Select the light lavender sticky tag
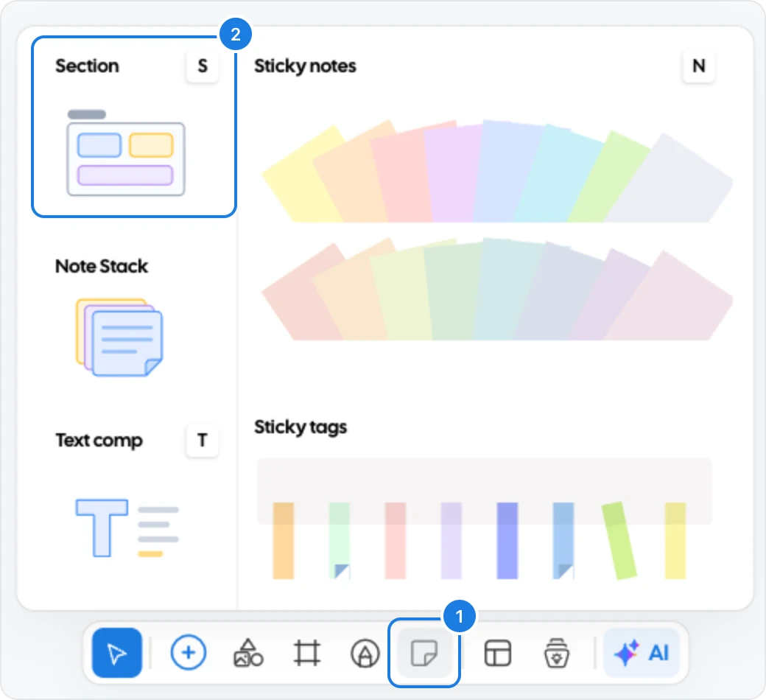 [451, 540]
